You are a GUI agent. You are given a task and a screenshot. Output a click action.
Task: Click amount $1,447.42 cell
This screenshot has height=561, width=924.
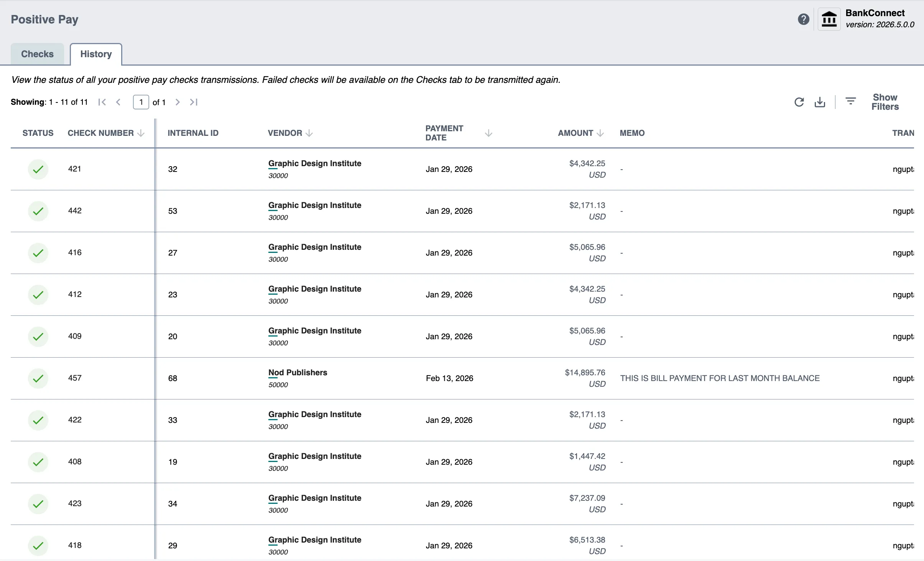pos(587,456)
